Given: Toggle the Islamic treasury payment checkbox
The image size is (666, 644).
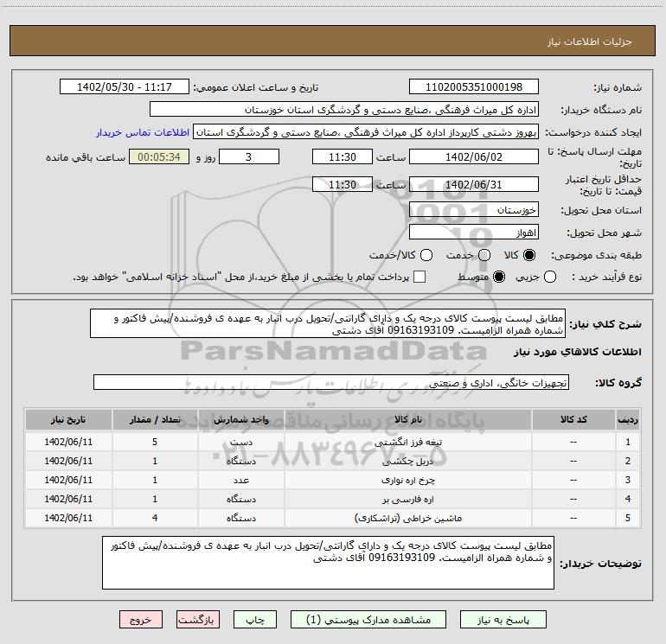Looking at the screenshot, I should pos(419,277).
